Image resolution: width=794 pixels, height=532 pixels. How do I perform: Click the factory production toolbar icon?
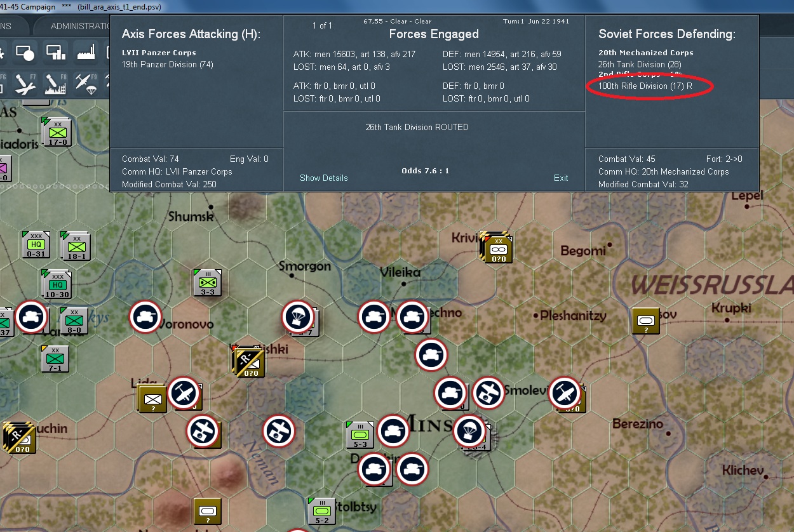coord(86,52)
